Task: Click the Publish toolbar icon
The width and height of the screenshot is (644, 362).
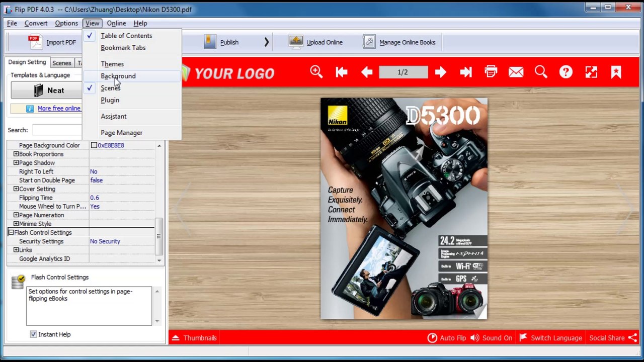Action: [210, 42]
